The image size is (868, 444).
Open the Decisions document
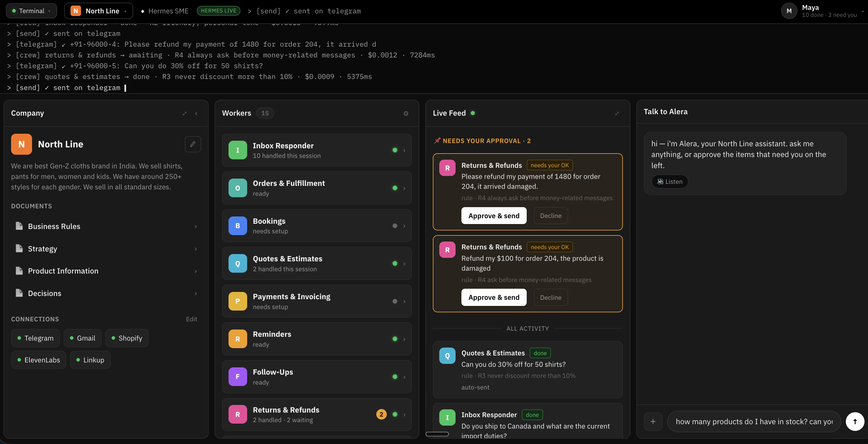106,293
